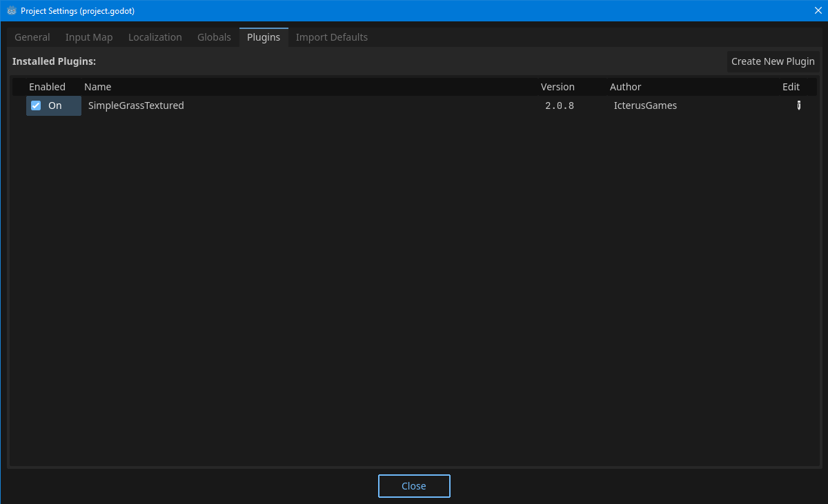Click the Name column header

97,87
